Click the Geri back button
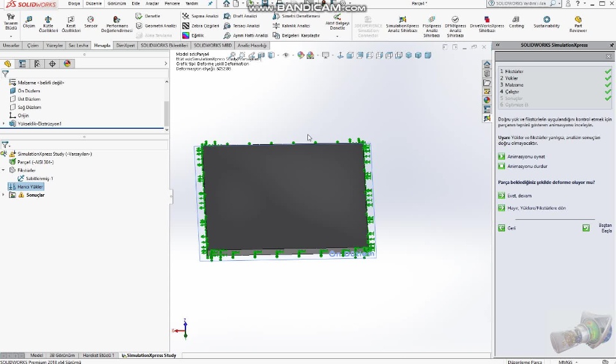This screenshot has height=364, width=616. [x=507, y=228]
